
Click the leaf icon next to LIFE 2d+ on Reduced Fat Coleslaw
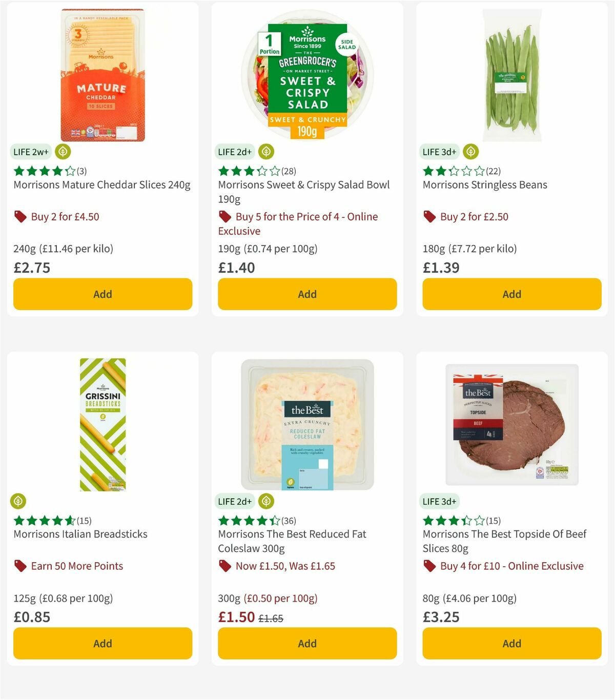pos(265,501)
